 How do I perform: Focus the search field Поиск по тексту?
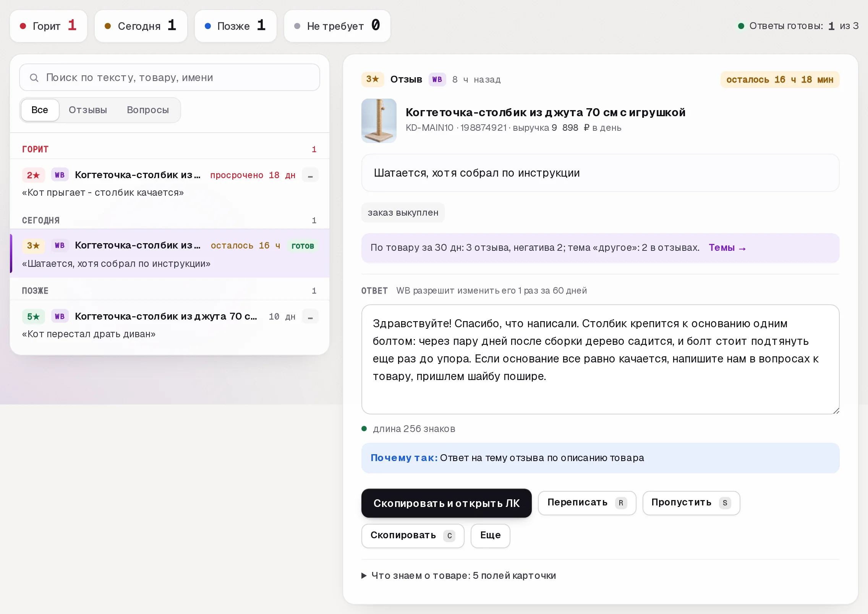pyautogui.click(x=170, y=78)
